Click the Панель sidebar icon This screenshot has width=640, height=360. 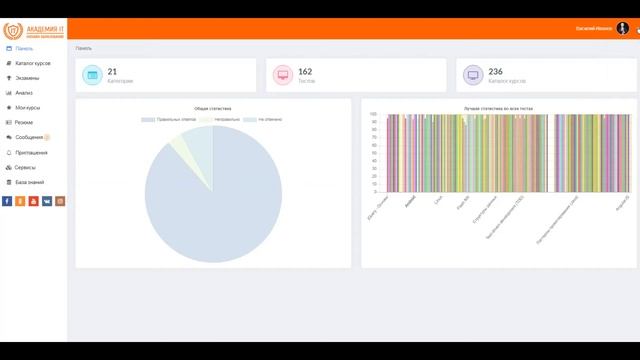click(x=9, y=49)
